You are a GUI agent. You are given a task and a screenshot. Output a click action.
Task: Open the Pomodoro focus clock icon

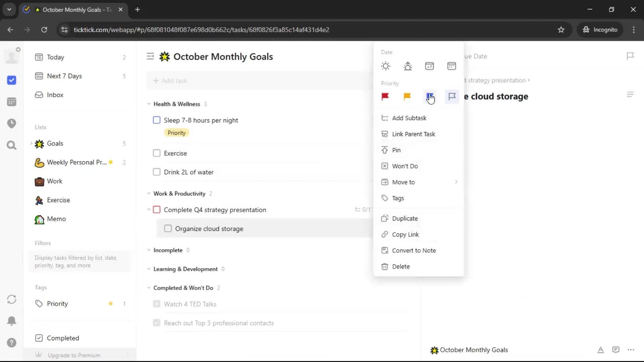point(11,123)
